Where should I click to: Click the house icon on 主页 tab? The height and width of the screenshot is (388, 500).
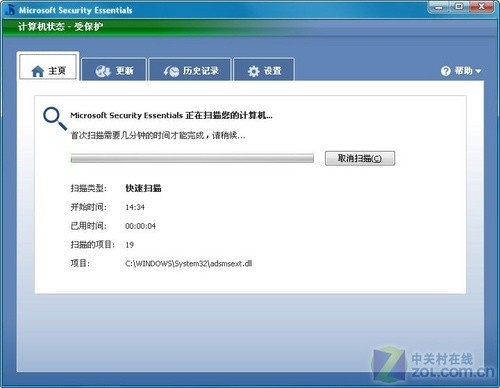point(38,71)
